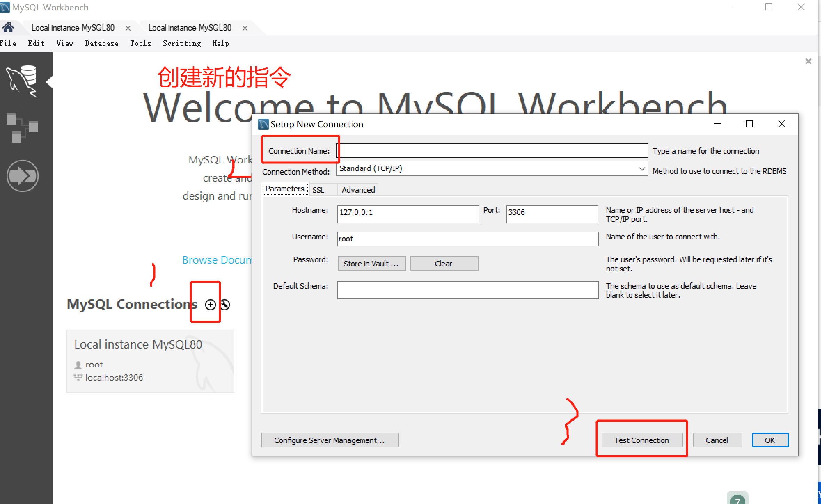Expand the Connection Method dropdown
This screenshot has height=504, width=821.
pos(641,169)
